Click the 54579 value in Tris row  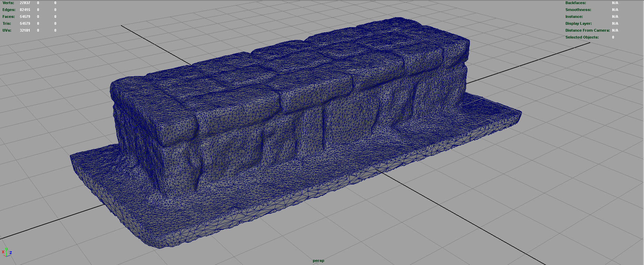[25, 23]
